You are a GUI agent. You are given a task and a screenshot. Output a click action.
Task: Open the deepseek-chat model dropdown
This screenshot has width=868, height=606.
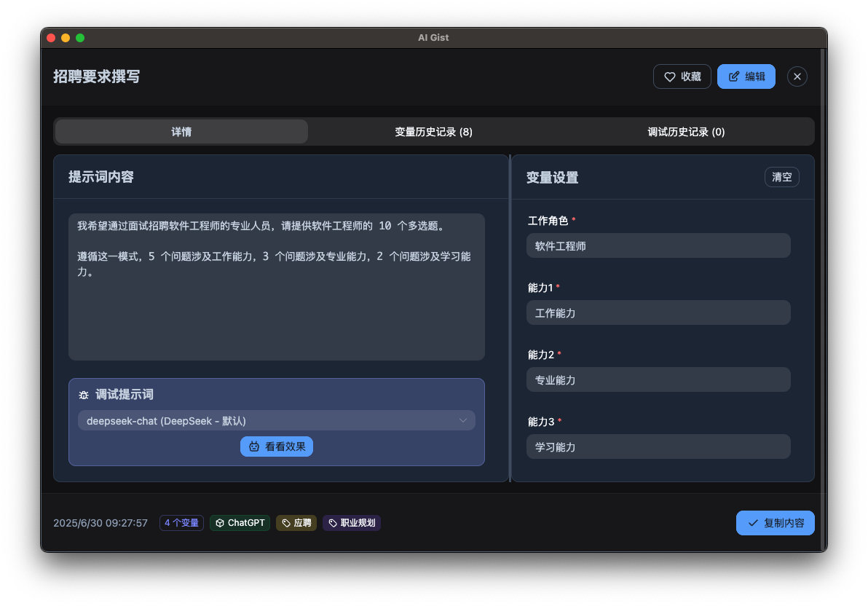(x=277, y=420)
